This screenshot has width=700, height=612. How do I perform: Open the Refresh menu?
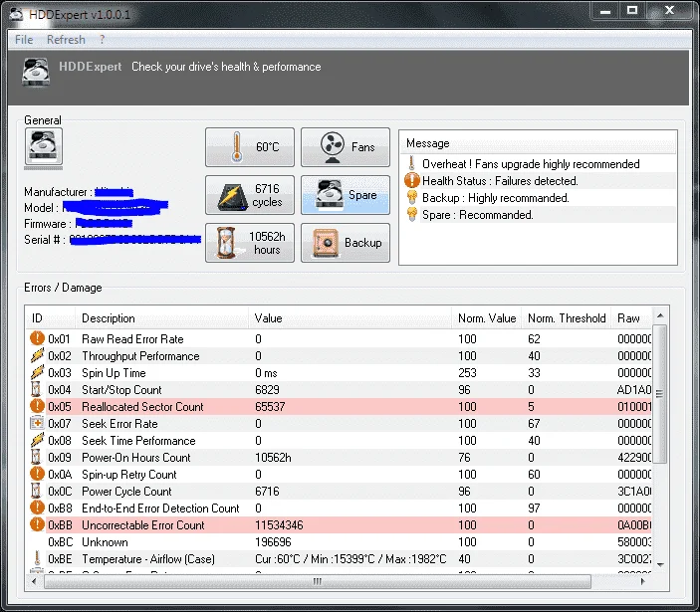66,40
